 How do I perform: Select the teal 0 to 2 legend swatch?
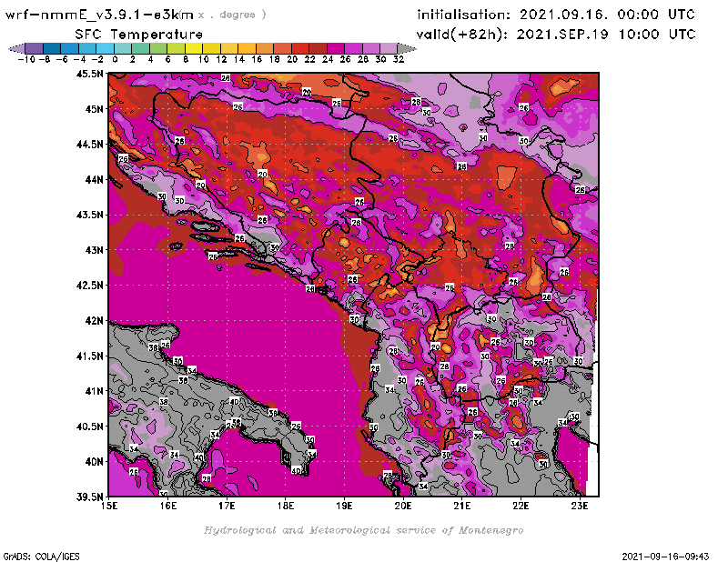[123, 48]
